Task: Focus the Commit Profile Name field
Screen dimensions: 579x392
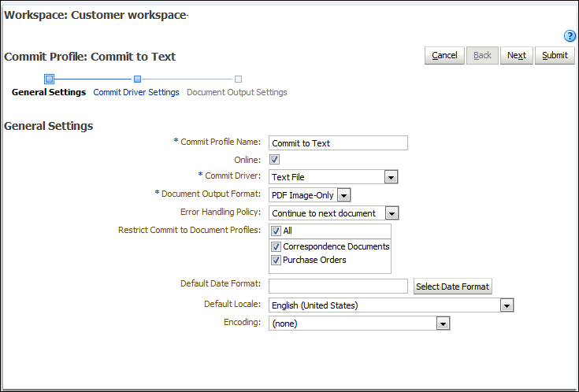Action: 338,143
